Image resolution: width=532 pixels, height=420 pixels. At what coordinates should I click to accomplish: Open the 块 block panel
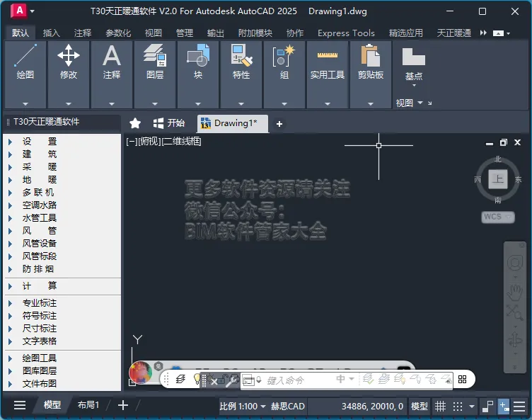[198, 74]
